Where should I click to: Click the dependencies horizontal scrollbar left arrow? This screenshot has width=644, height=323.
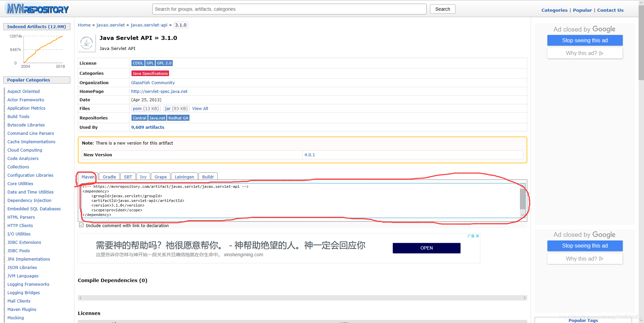click(x=80, y=298)
